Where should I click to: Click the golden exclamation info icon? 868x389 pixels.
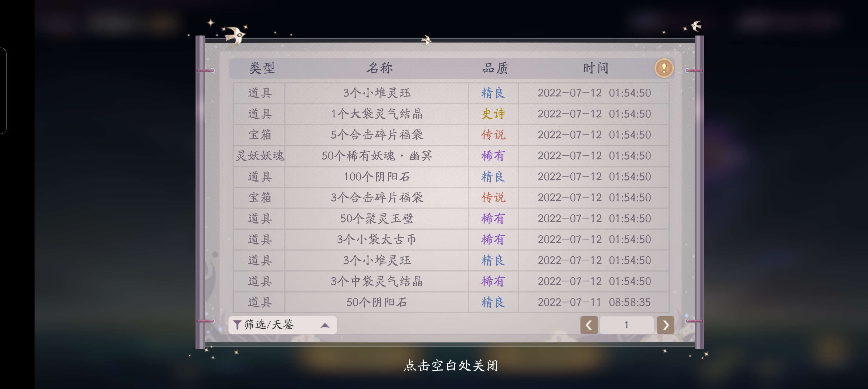(x=664, y=68)
